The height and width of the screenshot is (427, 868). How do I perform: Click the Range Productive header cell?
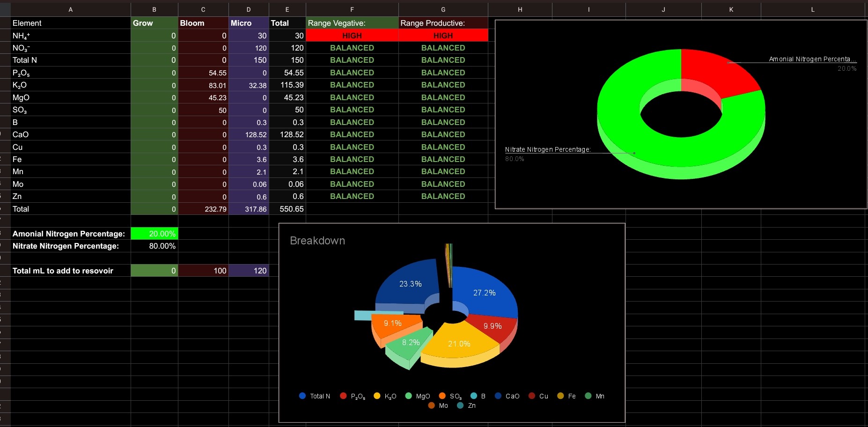[x=443, y=23]
